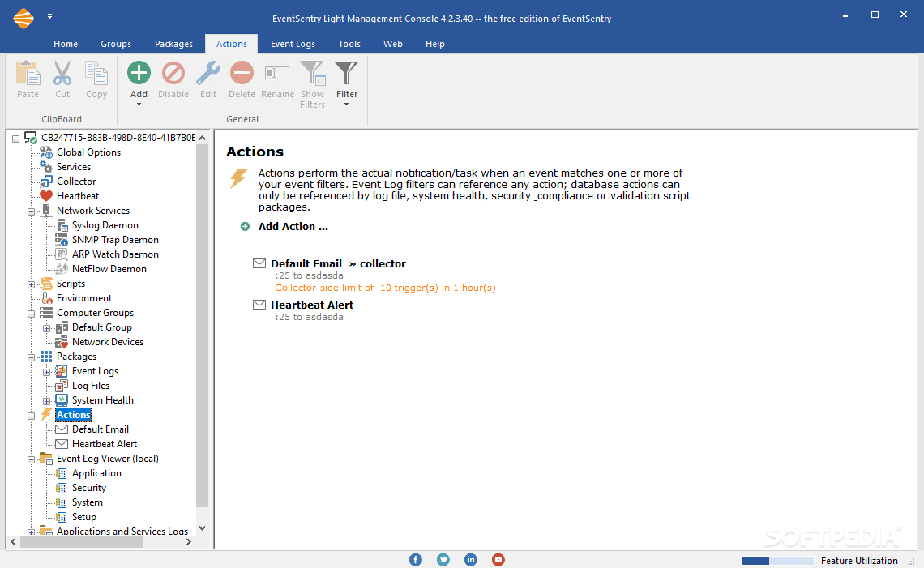This screenshot has height=568, width=924.
Task: Collapse the Network Services node
Action: click(x=32, y=211)
